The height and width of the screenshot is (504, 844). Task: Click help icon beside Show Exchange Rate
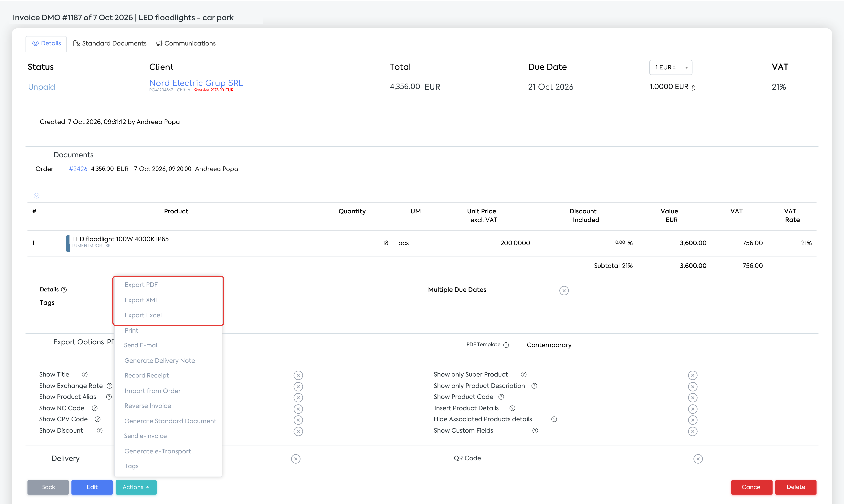tap(110, 386)
